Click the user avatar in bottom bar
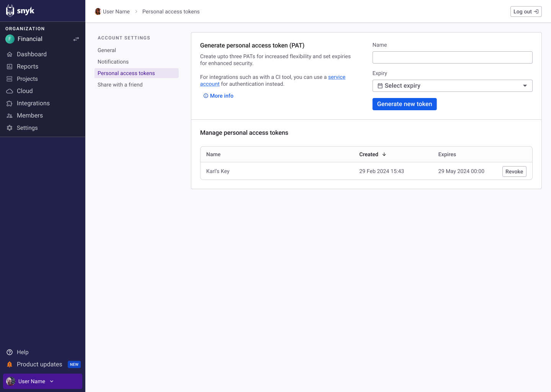This screenshot has width=551, height=392. (x=11, y=381)
